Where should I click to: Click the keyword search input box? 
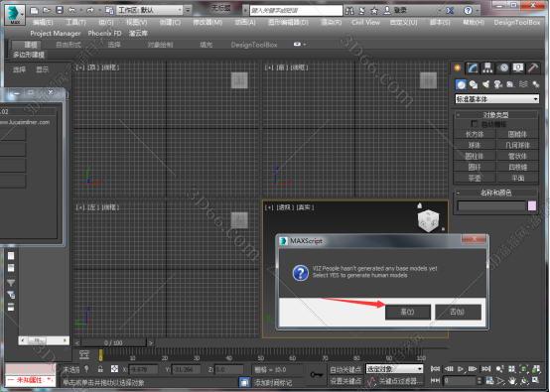(296, 11)
